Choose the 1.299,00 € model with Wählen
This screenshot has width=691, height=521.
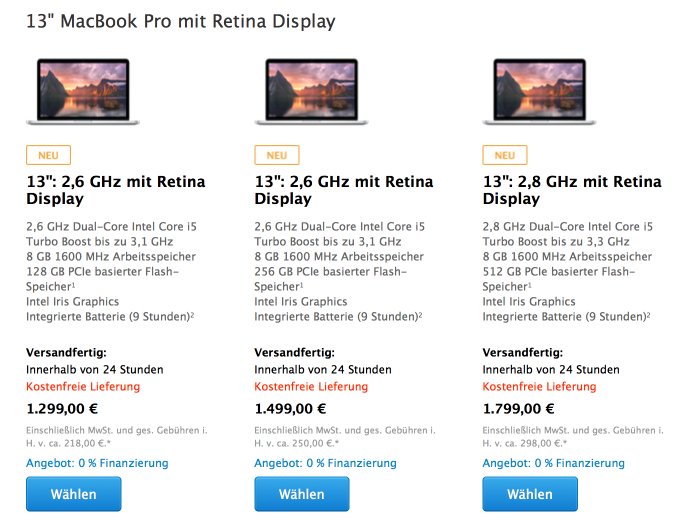pyautogui.click(x=74, y=494)
